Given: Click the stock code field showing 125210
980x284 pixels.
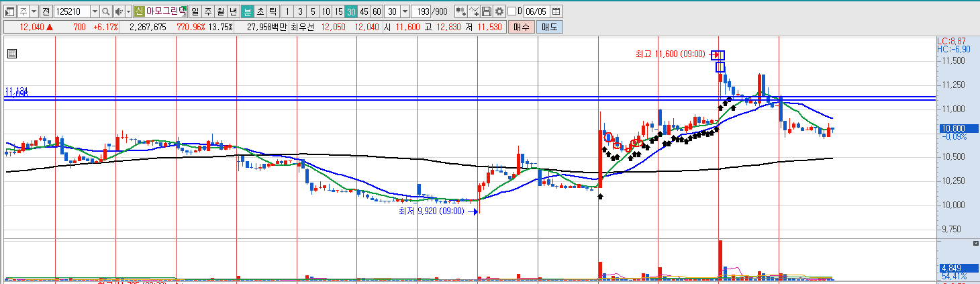Looking at the screenshot, I should 72,11.
